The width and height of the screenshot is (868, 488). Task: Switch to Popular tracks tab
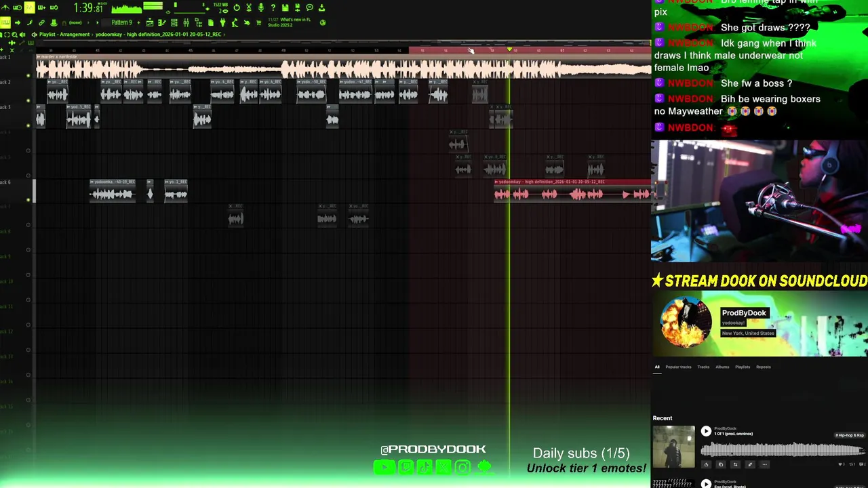(x=678, y=367)
